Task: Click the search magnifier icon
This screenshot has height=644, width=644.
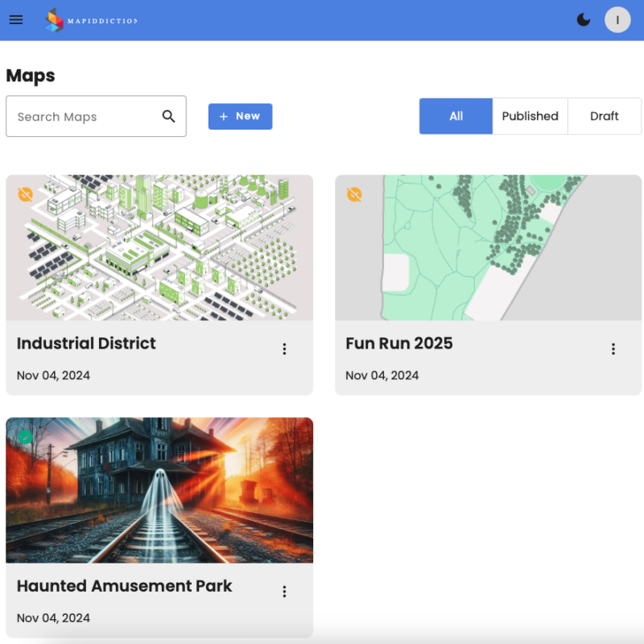Action: coord(168,116)
